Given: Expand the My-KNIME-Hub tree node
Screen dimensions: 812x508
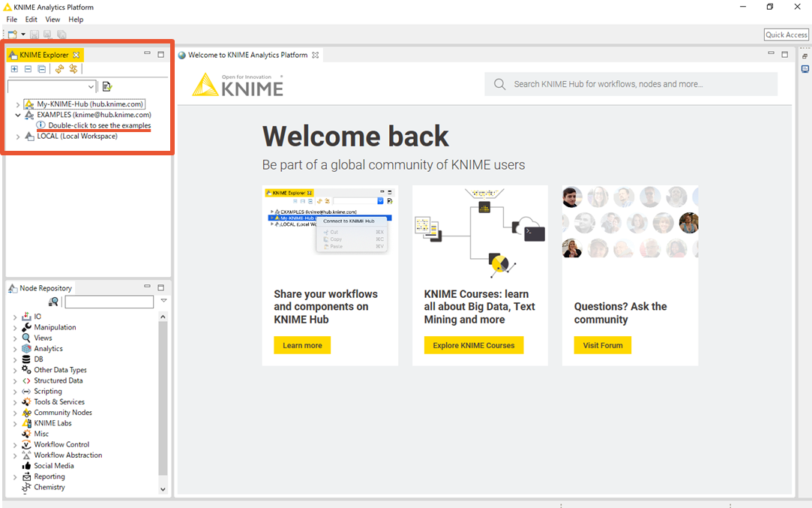Looking at the screenshot, I should [17, 104].
